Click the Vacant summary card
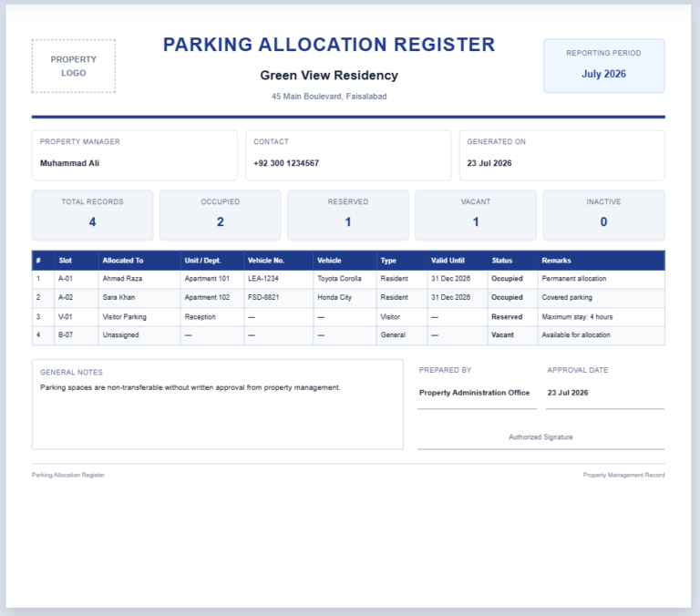 pyautogui.click(x=476, y=215)
